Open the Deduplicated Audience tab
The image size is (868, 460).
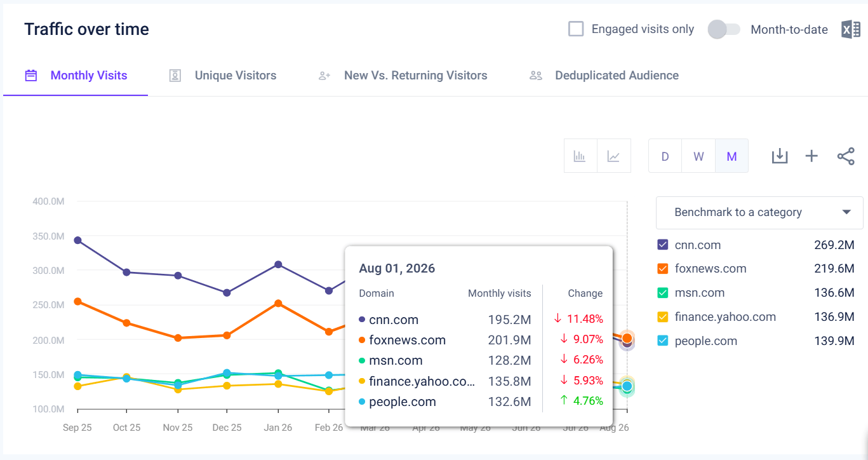604,76
